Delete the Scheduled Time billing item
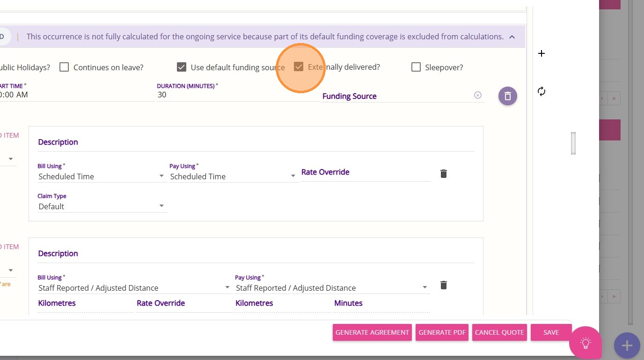 (444, 174)
